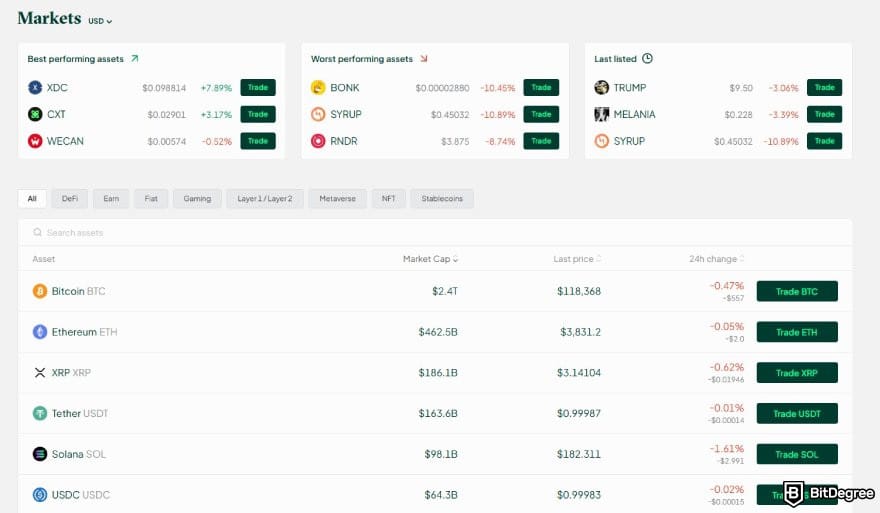This screenshot has width=880, height=513.
Task: Click the Trade XRP button
Action: [797, 373]
